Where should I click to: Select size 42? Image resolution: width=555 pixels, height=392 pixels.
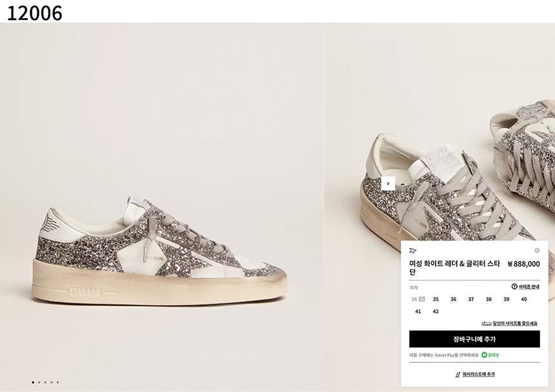pyautogui.click(x=436, y=311)
